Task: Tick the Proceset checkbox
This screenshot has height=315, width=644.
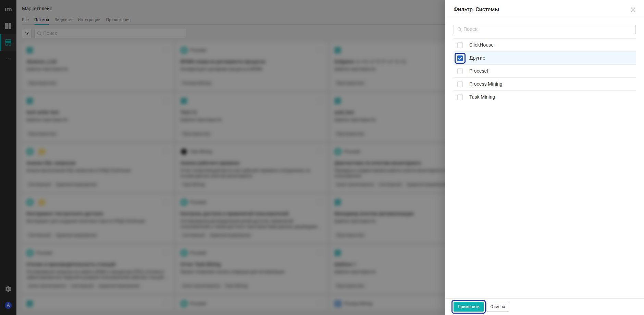Action: [x=460, y=71]
